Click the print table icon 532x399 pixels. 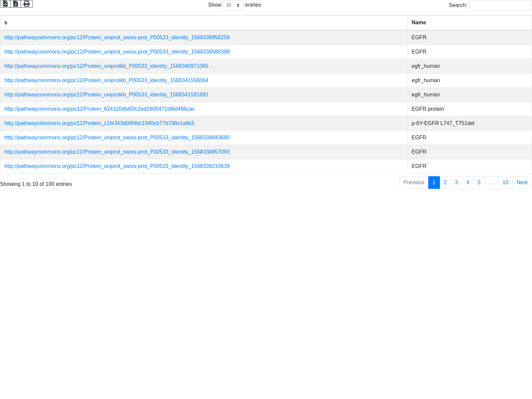(27, 4)
